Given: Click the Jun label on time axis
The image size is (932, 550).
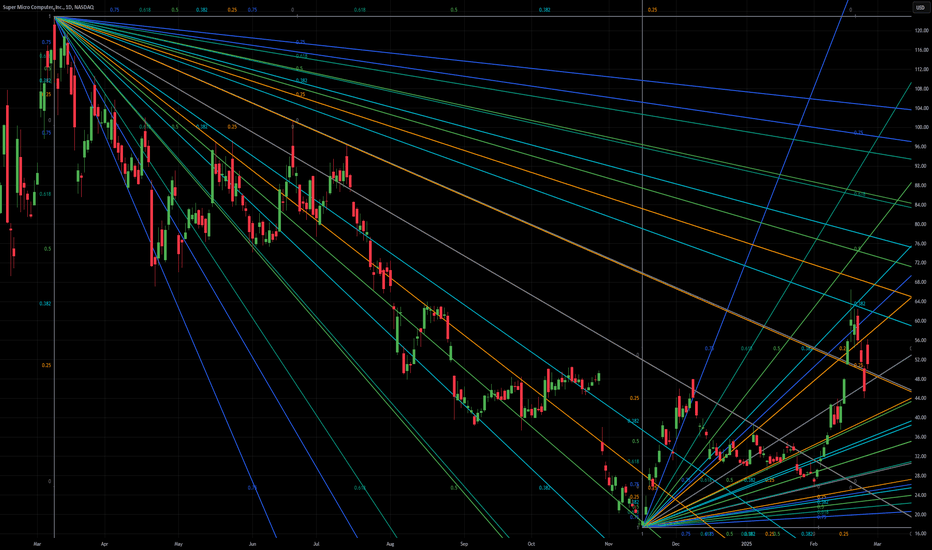Looking at the screenshot, I should [x=253, y=544].
